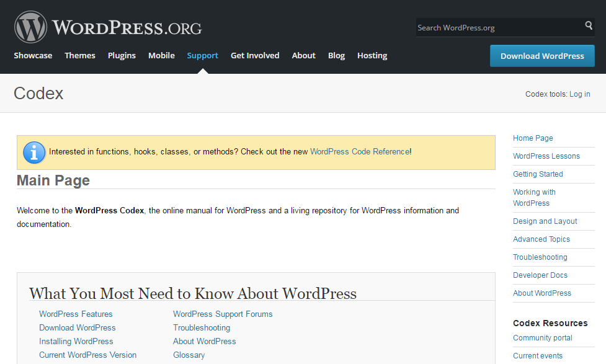Click the Codex page title
The height and width of the screenshot is (364, 606).
[38, 94]
